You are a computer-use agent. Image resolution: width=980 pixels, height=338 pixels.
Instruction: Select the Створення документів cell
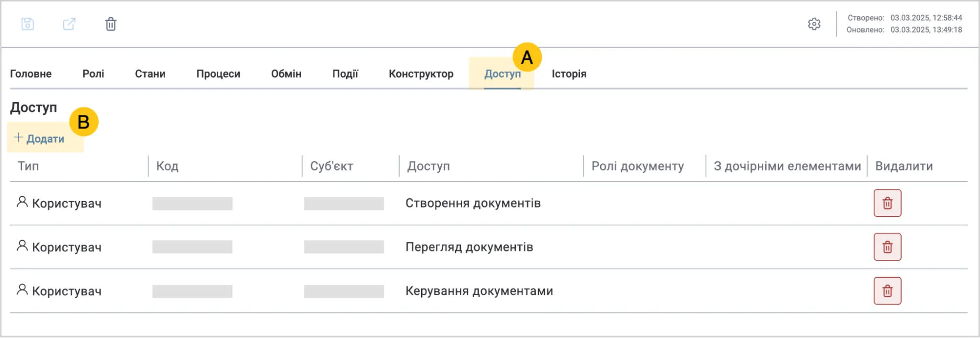tap(473, 203)
